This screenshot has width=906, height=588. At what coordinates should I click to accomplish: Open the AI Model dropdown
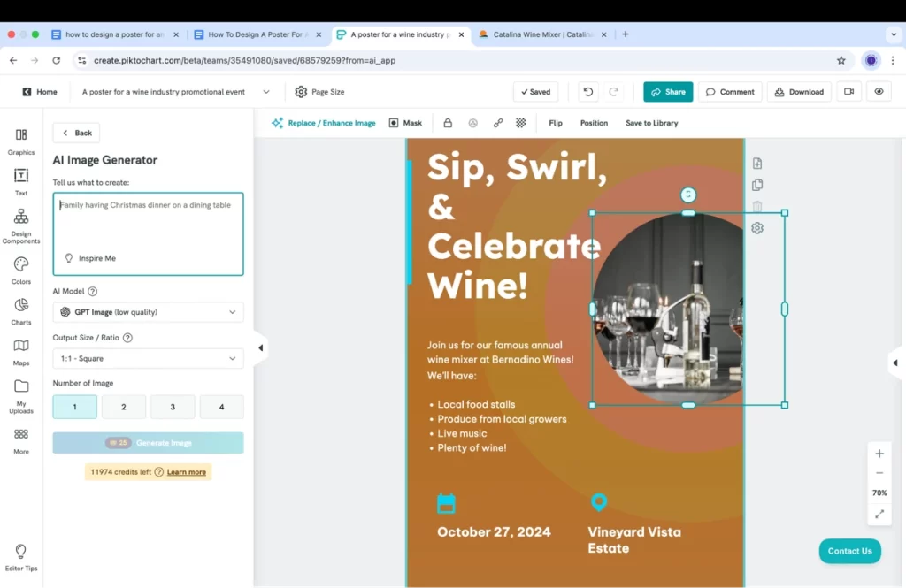(148, 311)
